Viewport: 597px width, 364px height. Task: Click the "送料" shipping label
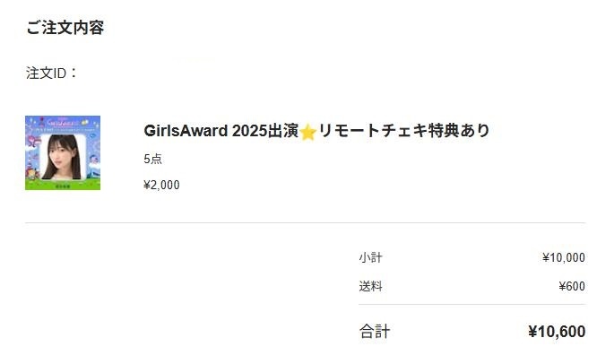(370, 286)
